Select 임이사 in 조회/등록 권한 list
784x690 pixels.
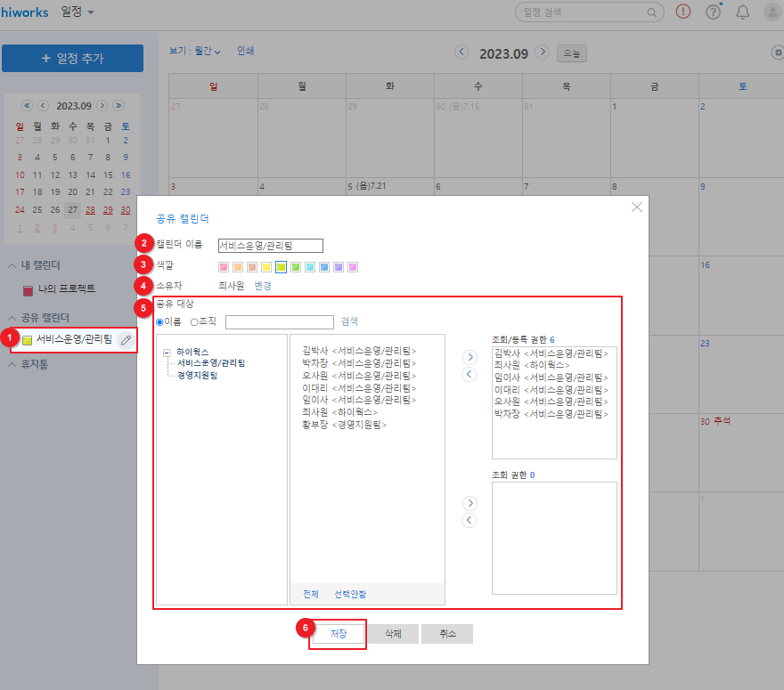click(x=551, y=377)
